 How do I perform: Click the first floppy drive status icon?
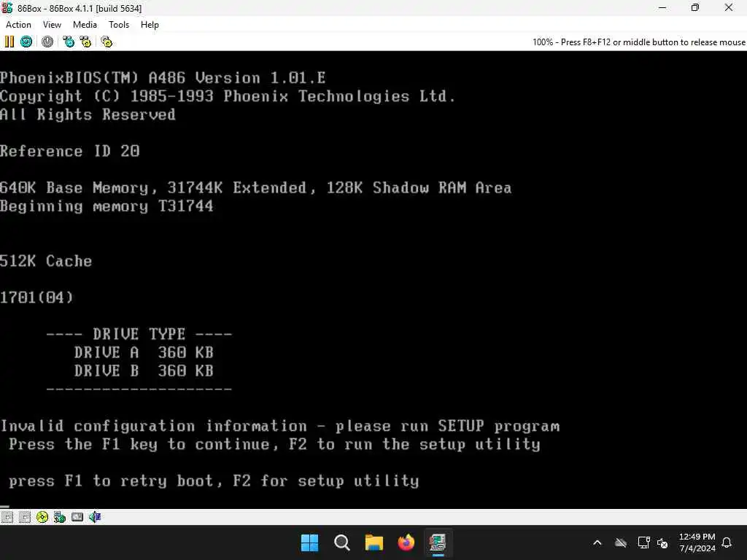tap(7, 517)
